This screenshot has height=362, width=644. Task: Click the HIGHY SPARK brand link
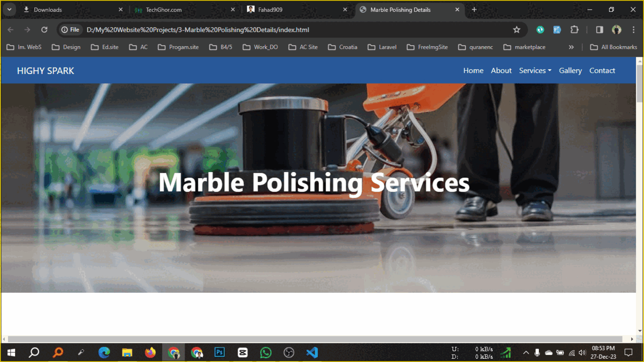(x=46, y=71)
